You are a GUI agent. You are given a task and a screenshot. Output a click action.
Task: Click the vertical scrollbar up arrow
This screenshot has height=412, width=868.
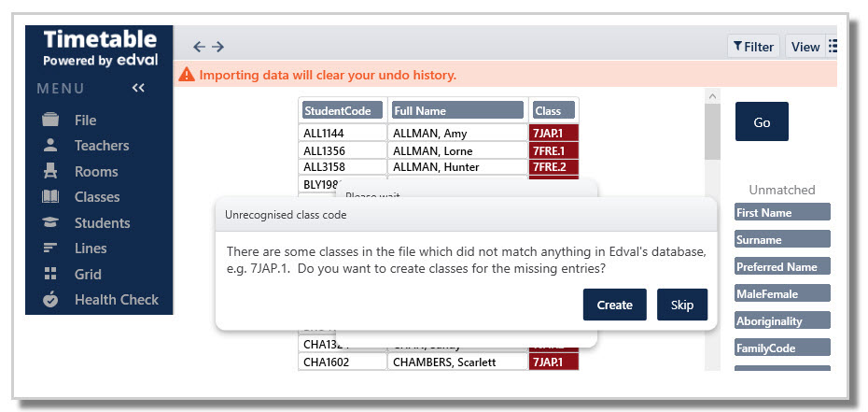click(712, 96)
